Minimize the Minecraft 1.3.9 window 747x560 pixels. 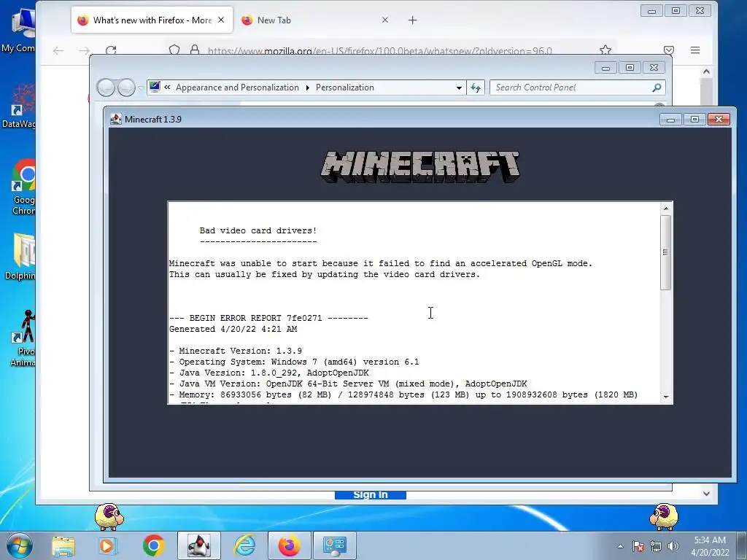click(x=670, y=120)
